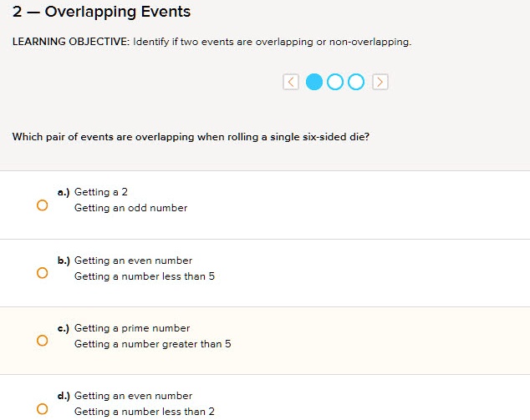Choose radio button for option b
The width and height of the screenshot is (530, 420).
coord(42,273)
